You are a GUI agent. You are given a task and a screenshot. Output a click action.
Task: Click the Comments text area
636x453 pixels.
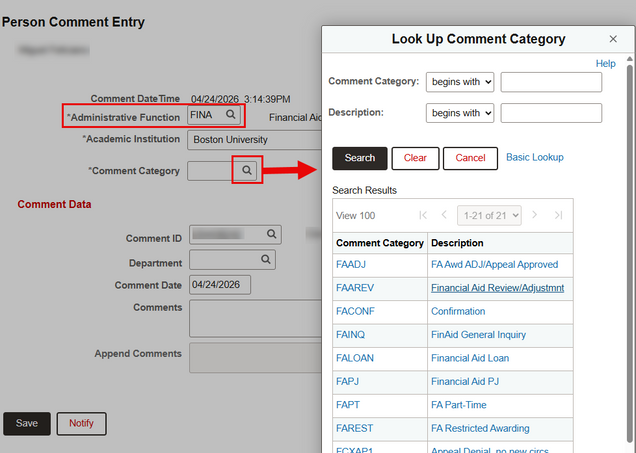point(256,318)
